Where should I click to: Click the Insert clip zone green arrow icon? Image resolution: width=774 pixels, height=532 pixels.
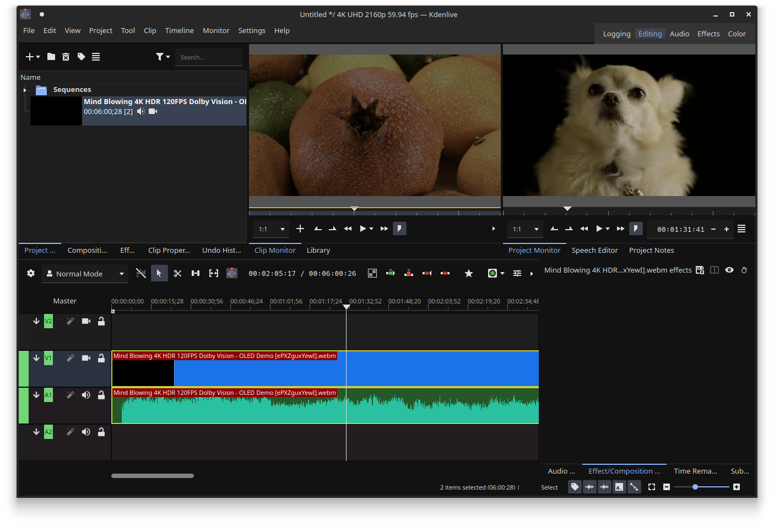(x=391, y=274)
